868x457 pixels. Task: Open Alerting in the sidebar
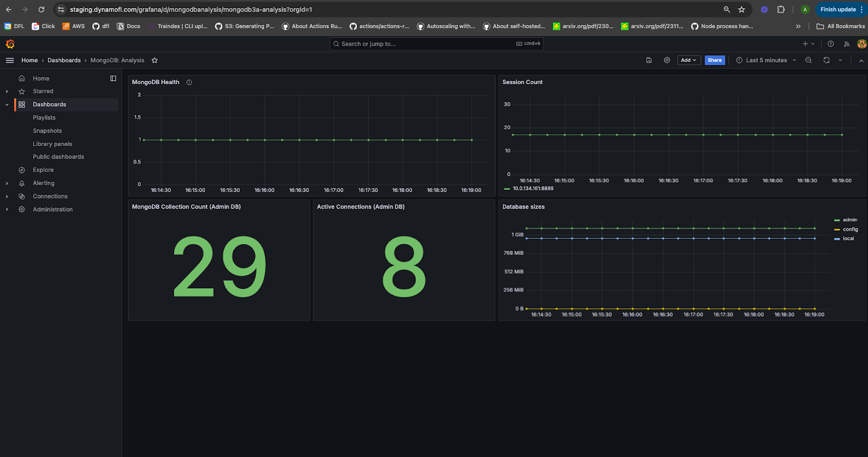click(43, 183)
